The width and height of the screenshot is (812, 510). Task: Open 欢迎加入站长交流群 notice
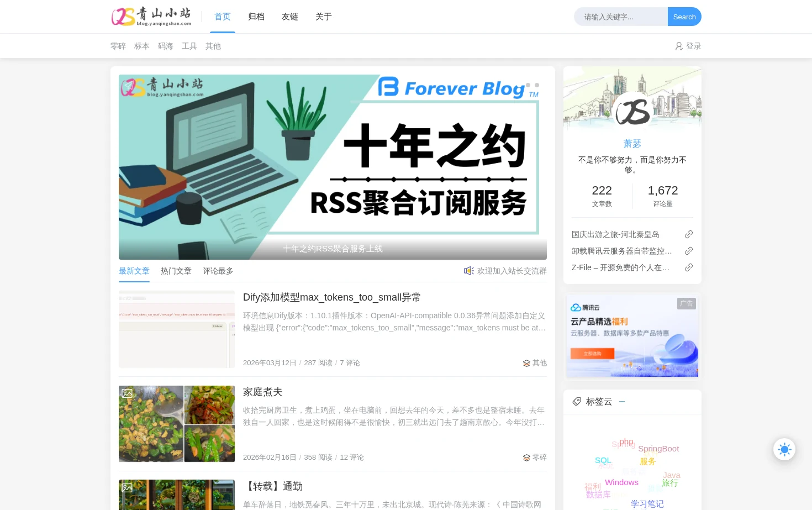coord(512,271)
